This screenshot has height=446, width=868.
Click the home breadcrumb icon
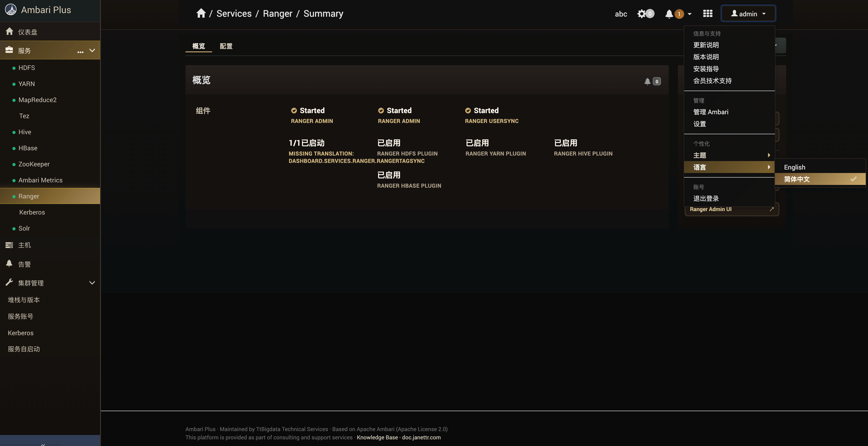tap(201, 14)
